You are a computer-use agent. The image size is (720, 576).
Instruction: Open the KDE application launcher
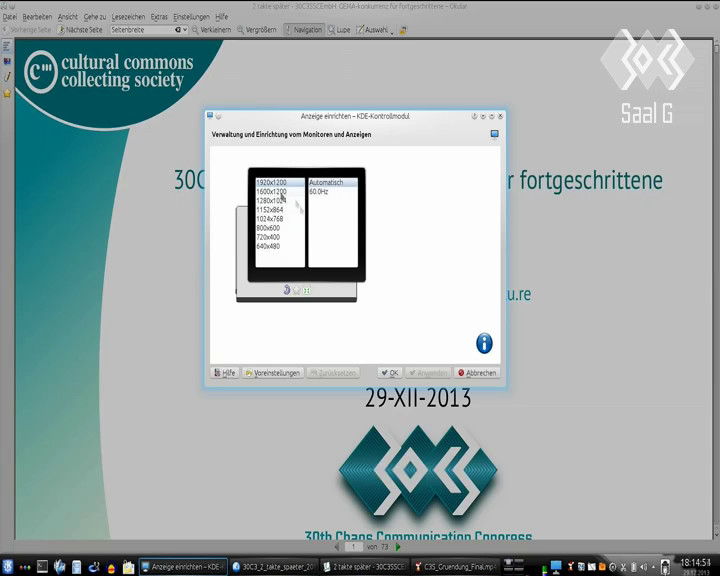point(8,566)
